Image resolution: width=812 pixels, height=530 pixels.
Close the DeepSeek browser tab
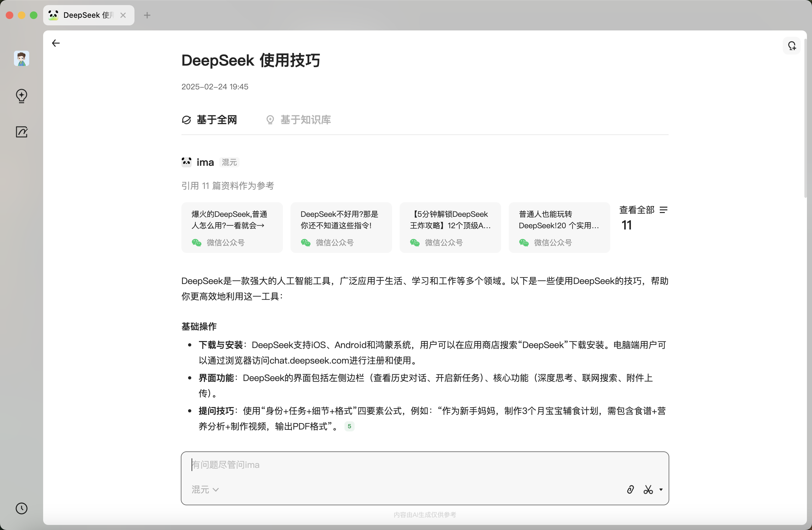tap(123, 15)
